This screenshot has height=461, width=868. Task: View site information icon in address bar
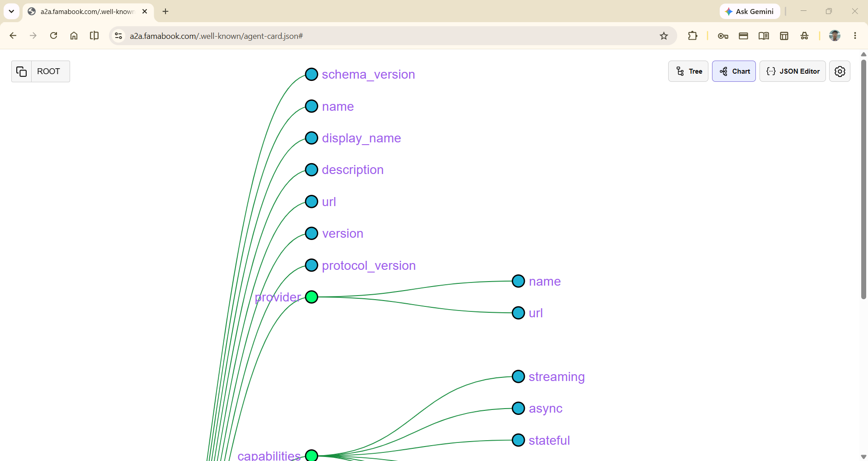click(x=118, y=36)
